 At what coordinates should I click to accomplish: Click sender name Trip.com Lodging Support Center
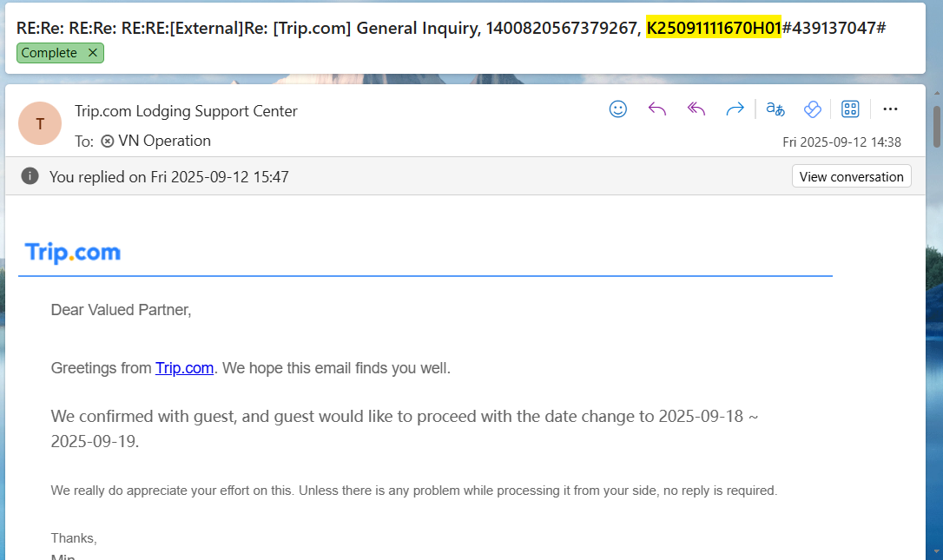[186, 111]
